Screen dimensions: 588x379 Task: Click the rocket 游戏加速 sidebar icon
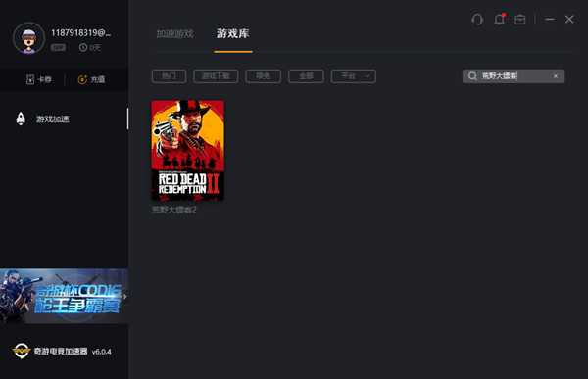[x=21, y=118]
